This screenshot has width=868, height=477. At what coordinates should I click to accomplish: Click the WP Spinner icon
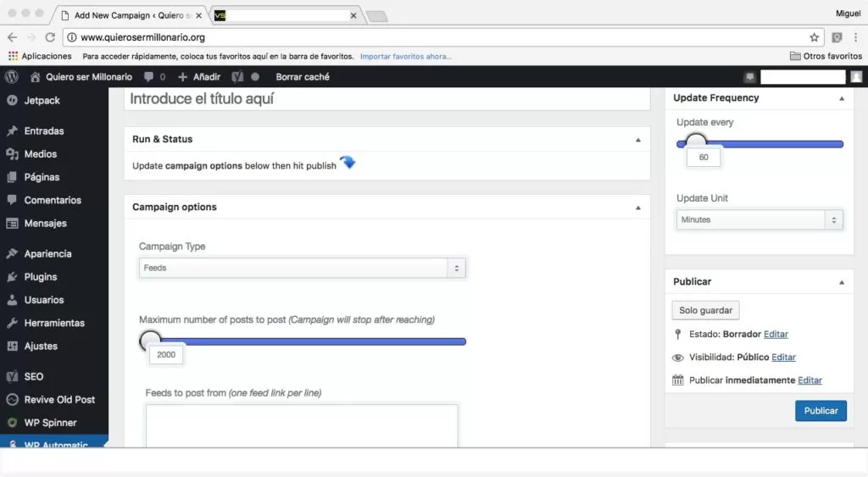point(12,423)
